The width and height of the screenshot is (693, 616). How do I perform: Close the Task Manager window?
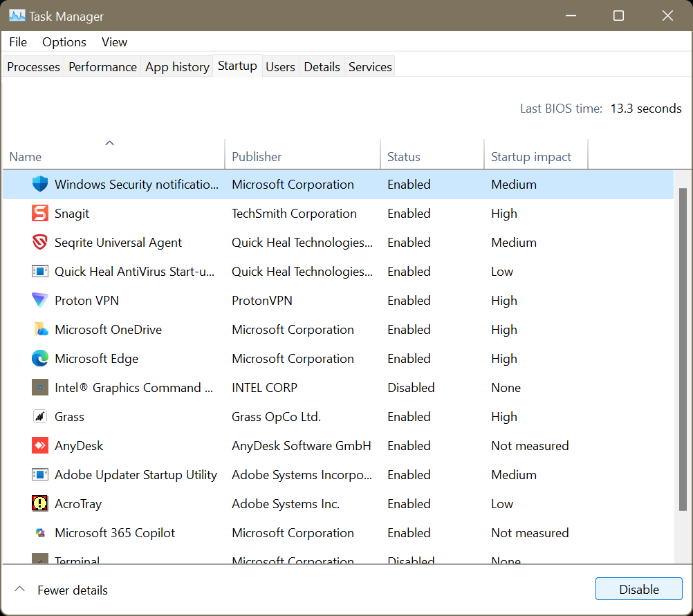pyautogui.click(x=667, y=16)
